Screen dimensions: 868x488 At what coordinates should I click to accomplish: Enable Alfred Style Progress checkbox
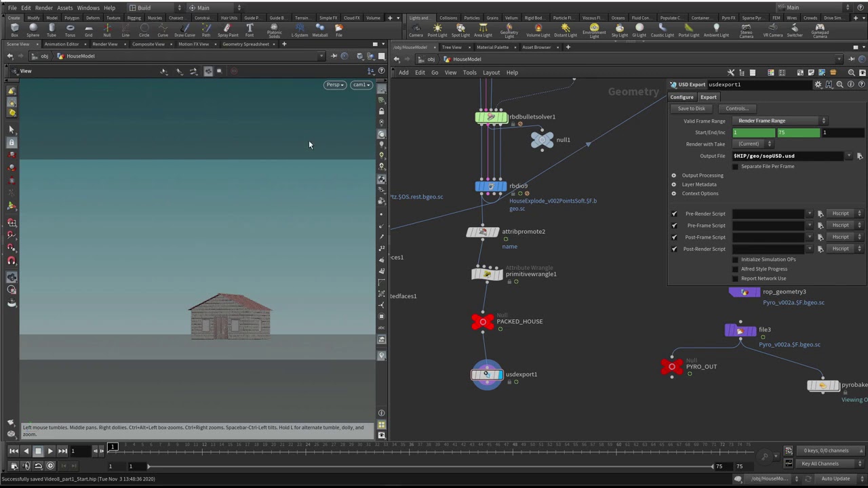pyautogui.click(x=736, y=269)
